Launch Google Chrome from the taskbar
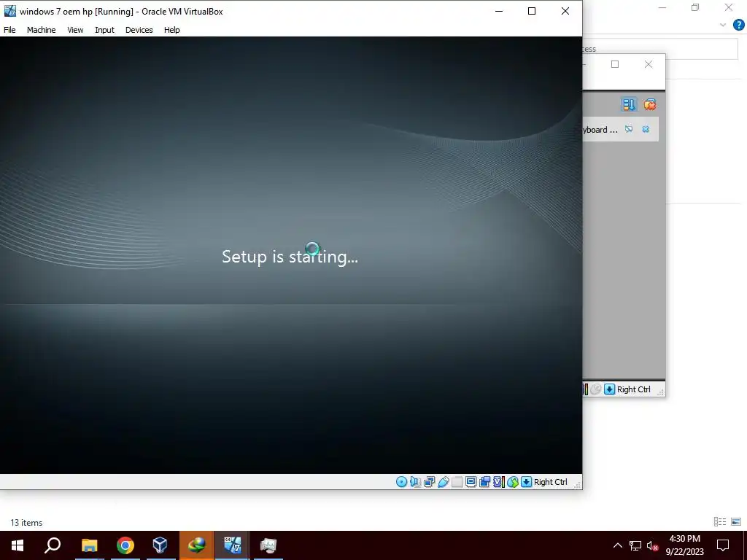 click(x=125, y=545)
